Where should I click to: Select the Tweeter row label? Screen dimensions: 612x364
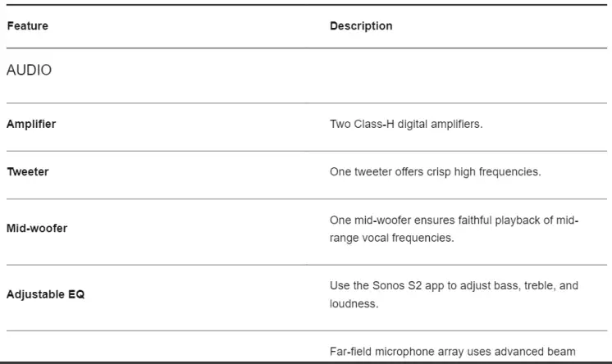click(28, 172)
